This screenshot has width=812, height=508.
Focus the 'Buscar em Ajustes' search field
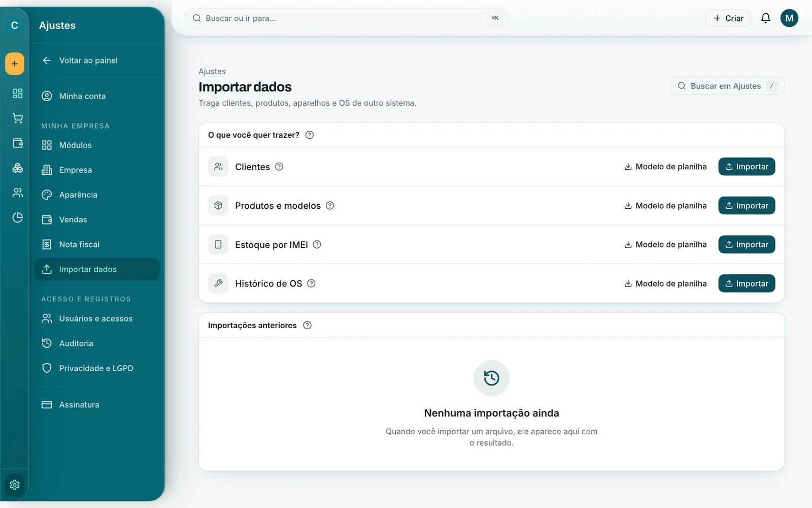coord(727,86)
